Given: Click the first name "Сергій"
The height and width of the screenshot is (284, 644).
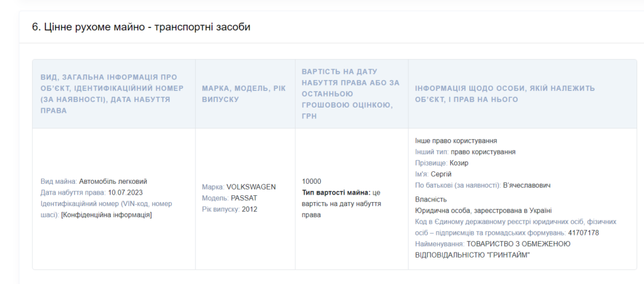Looking at the screenshot, I should 441,174.
